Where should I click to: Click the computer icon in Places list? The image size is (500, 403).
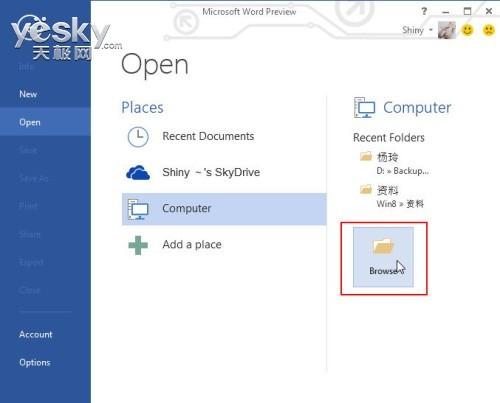[x=138, y=209]
